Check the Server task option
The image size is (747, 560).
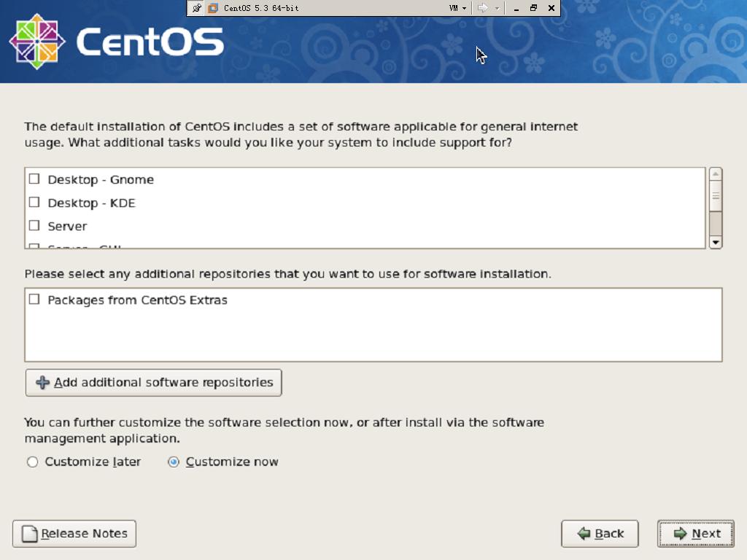pos(34,226)
